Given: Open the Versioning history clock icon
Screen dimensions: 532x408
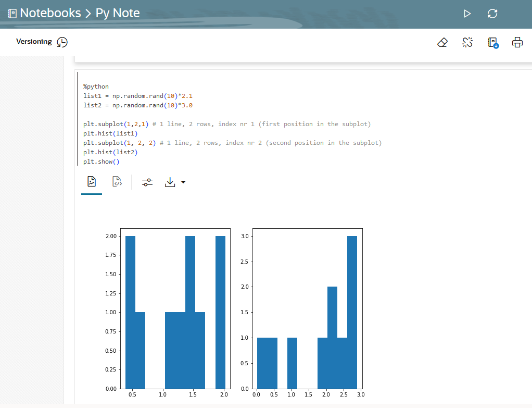Looking at the screenshot, I should [x=62, y=42].
